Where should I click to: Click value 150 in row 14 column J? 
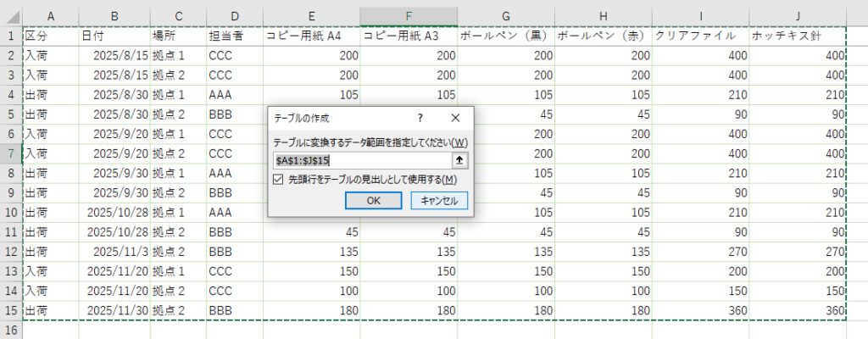point(798,291)
